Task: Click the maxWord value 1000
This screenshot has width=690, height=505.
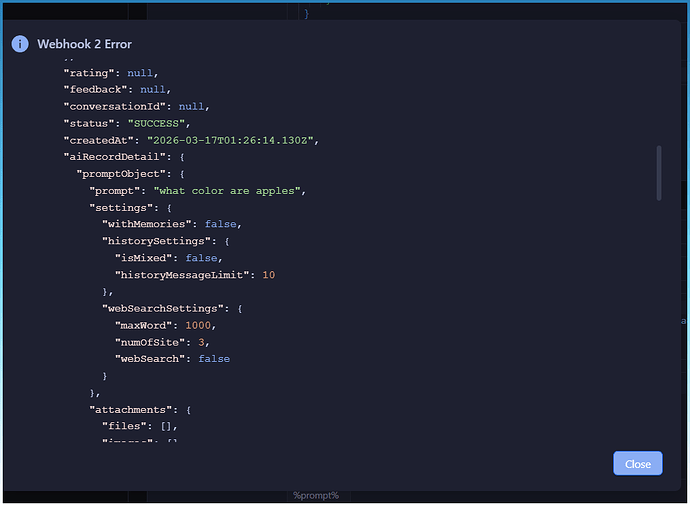Action: click(199, 325)
